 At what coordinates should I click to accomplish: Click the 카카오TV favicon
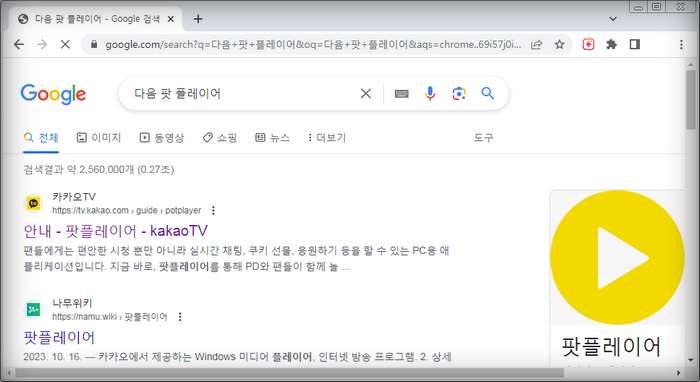[33, 203]
